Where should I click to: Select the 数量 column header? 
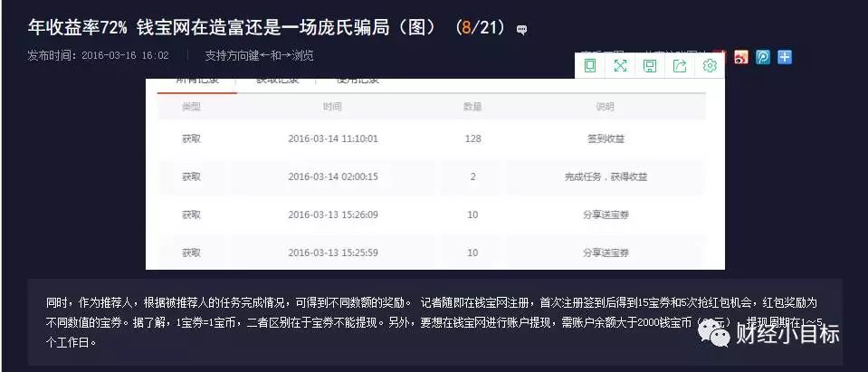[472, 106]
